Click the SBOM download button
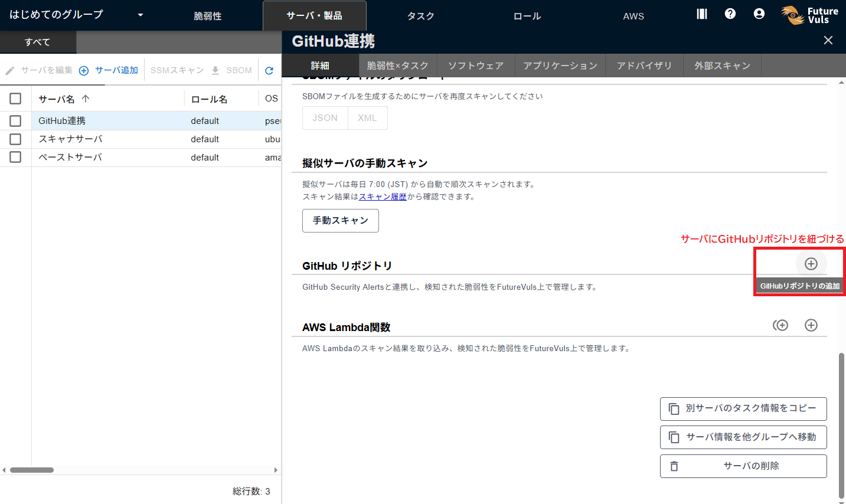846x504 pixels. (231, 70)
